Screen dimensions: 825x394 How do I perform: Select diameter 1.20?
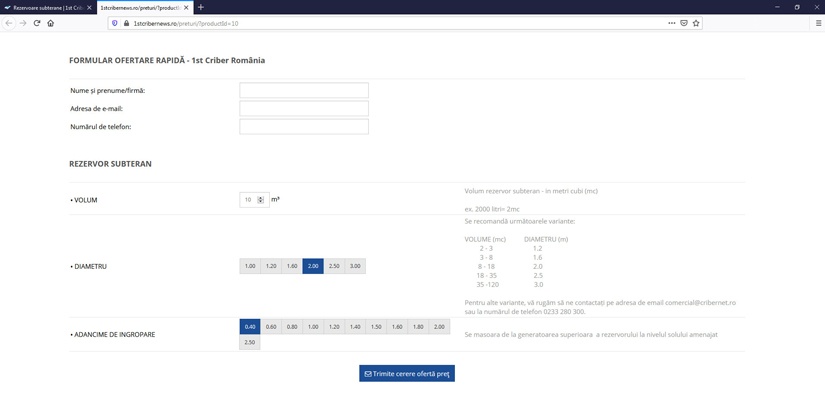(271, 266)
